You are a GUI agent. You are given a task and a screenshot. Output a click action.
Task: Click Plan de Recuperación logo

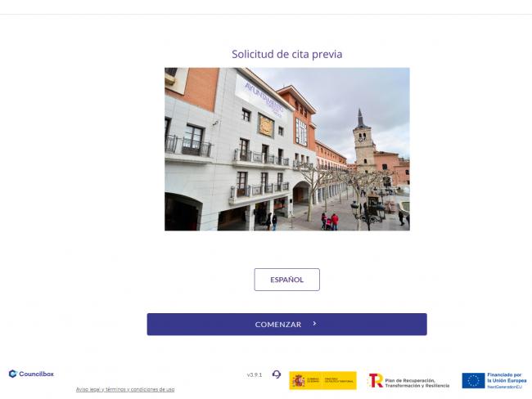[408, 381]
